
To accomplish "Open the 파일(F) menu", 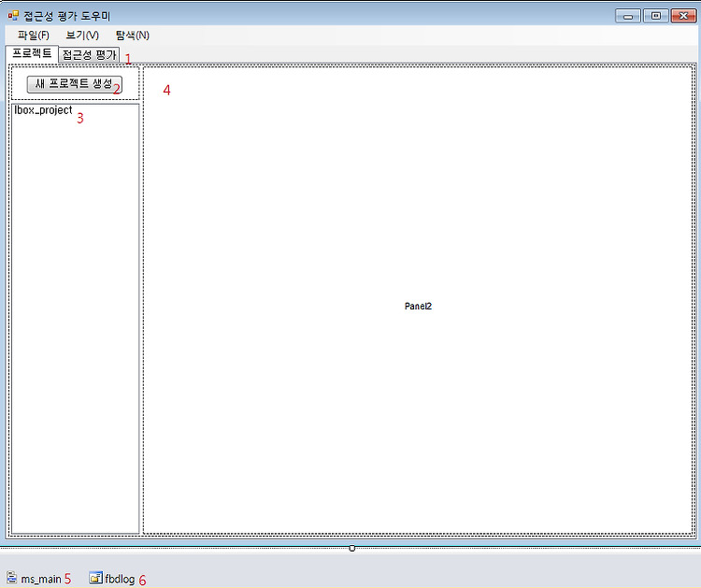I will 33,36.
